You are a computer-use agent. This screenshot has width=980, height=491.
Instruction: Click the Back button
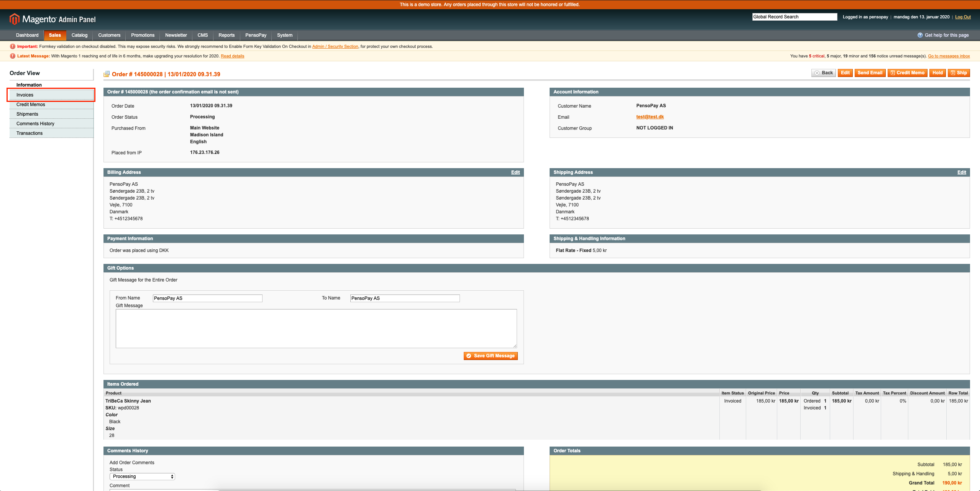coord(824,73)
